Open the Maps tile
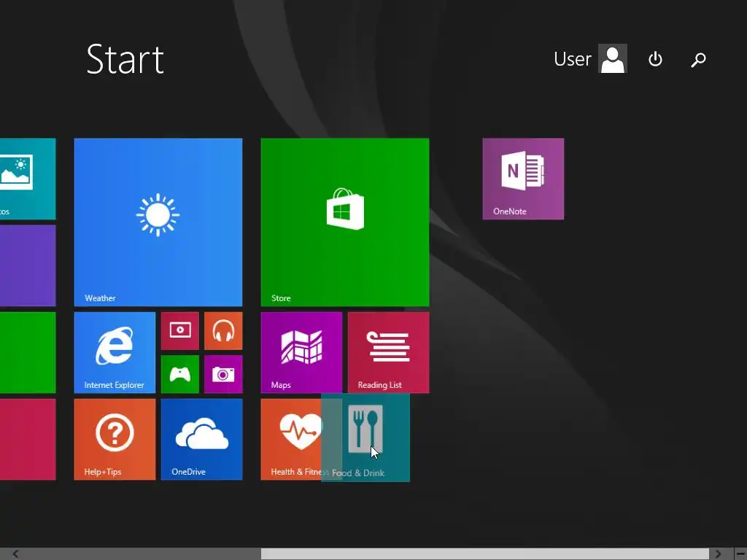The image size is (747, 560). click(301, 352)
